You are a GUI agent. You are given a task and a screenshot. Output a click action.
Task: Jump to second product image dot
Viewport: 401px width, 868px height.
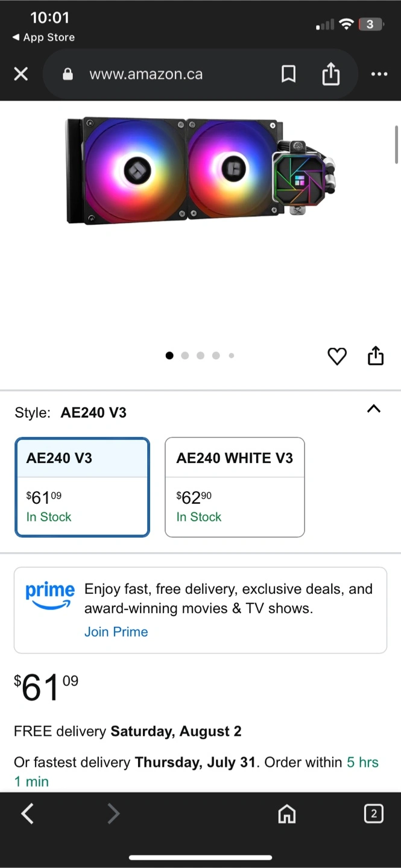pyautogui.click(x=185, y=356)
